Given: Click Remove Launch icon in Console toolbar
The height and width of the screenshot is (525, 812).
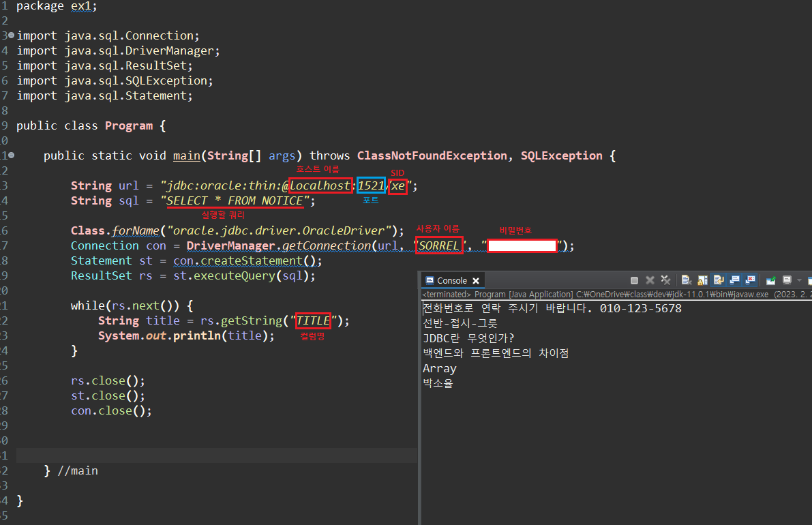Looking at the screenshot, I should coord(650,280).
